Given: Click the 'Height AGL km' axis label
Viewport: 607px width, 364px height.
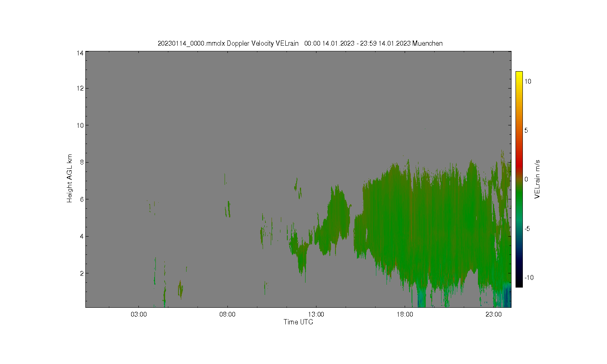Looking at the screenshot, I should click(x=70, y=178).
